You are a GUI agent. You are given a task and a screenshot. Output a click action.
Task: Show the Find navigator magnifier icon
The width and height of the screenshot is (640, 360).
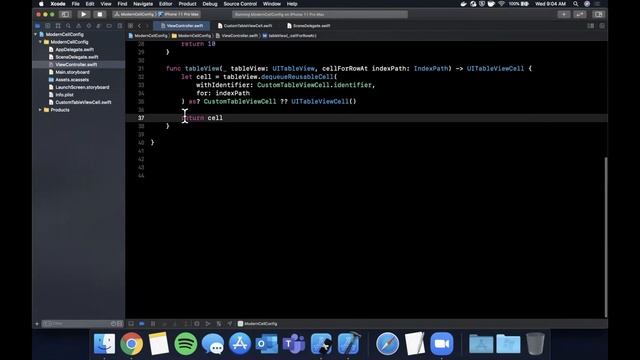click(68, 26)
